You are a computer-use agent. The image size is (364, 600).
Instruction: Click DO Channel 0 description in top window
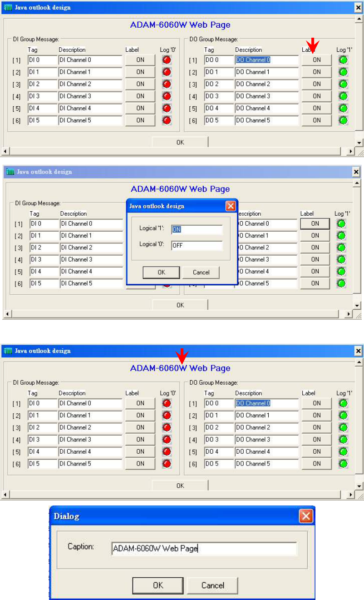267,60
